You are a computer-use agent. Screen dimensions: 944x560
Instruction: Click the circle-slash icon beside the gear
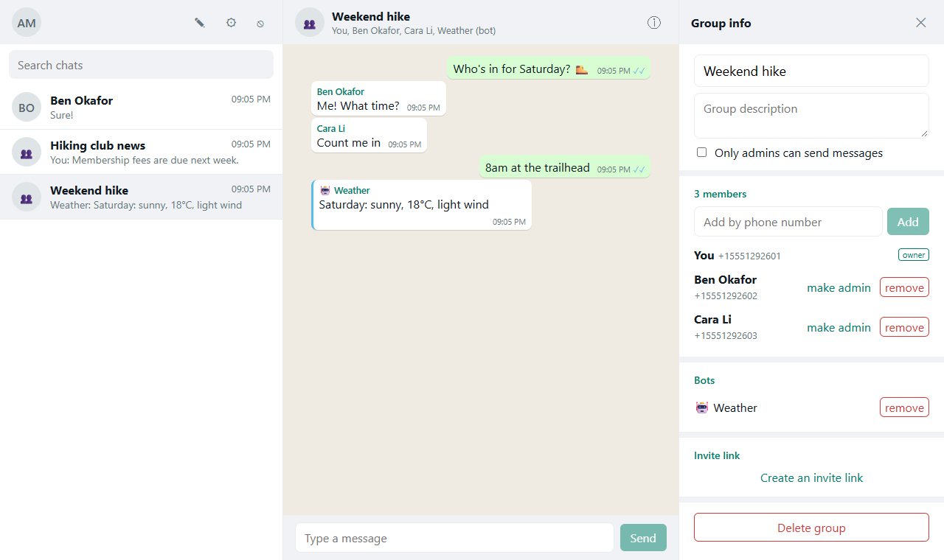tap(260, 24)
